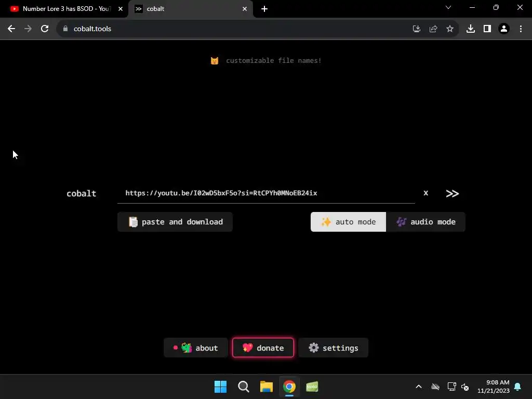Open the Windows Start menu
This screenshot has height=399, width=532.
tap(220, 387)
